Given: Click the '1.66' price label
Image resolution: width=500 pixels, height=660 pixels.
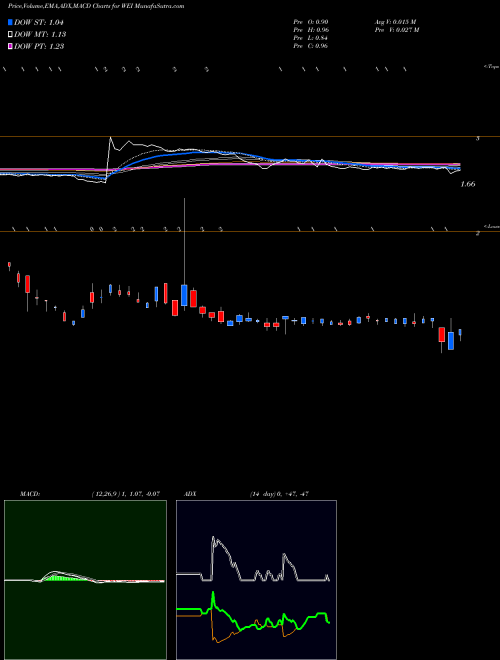Looking at the screenshot, I should pyautogui.click(x=468, y=184).
